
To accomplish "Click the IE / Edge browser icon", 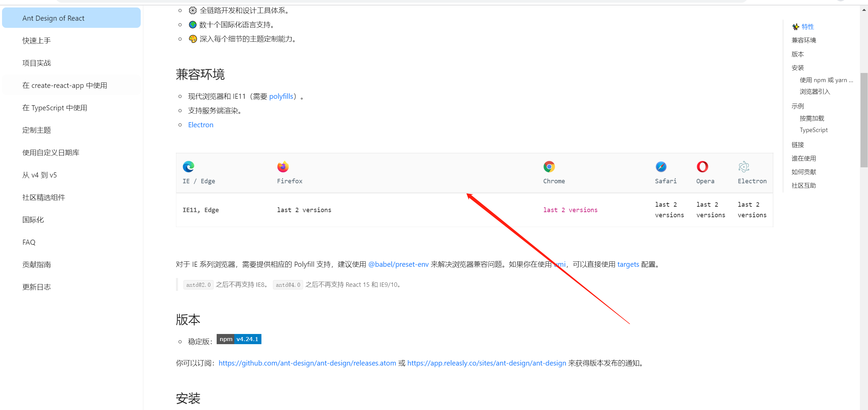I will [x=189, y=167].
